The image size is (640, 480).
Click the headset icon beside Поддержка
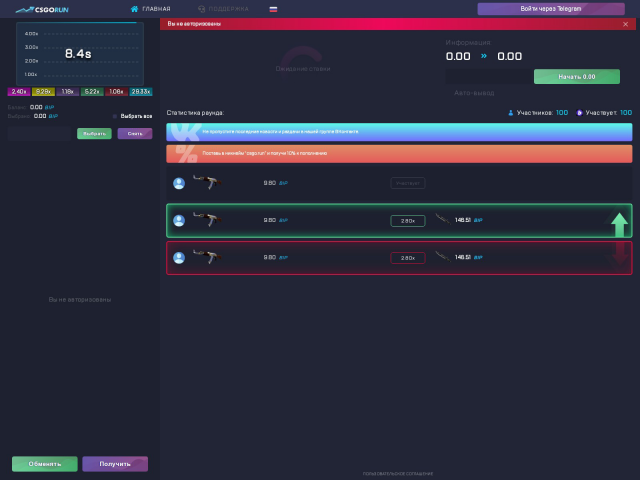pyautogui.click(x=201, y=9)
